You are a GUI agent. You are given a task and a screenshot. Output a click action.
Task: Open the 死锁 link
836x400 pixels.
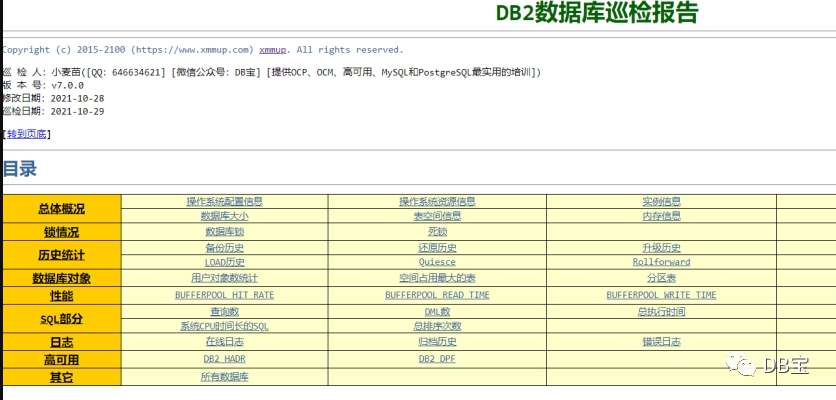437,232
